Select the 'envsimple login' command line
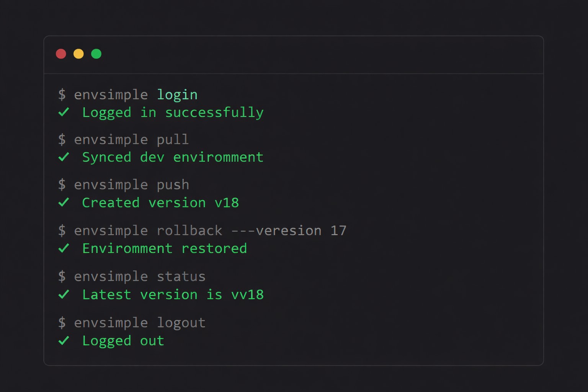The width and height of the screenshot is (588, 392). tap(128, 95)
